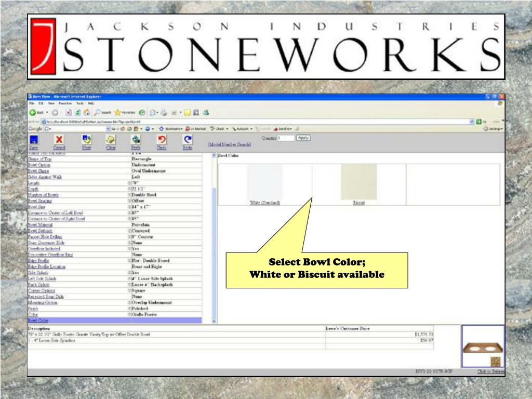Click into the Quantity input field
The height and width of the screenshot is (399, 532).
pyautogui.click(x=286, y=138)
